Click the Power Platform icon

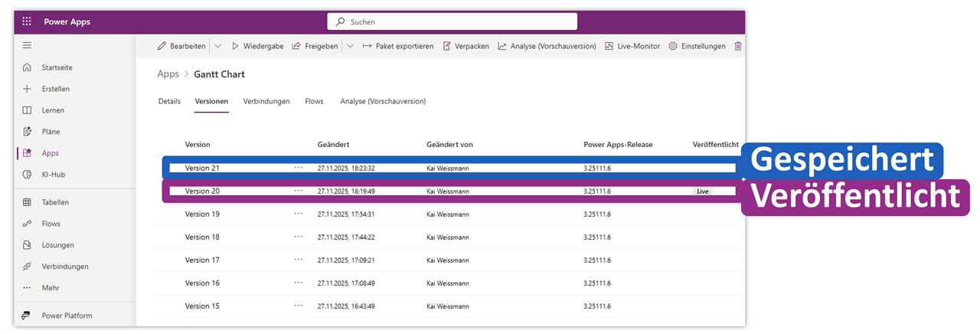[27, 316]
